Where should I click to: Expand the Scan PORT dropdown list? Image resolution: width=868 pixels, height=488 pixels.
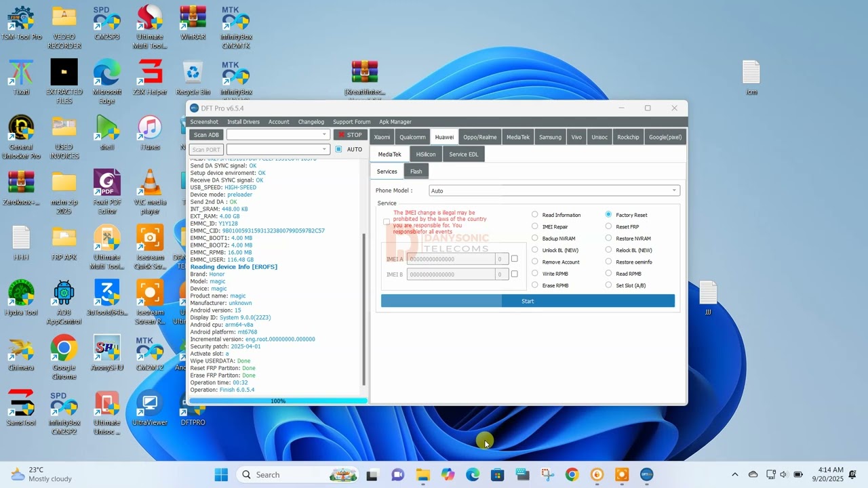(277, 149)
